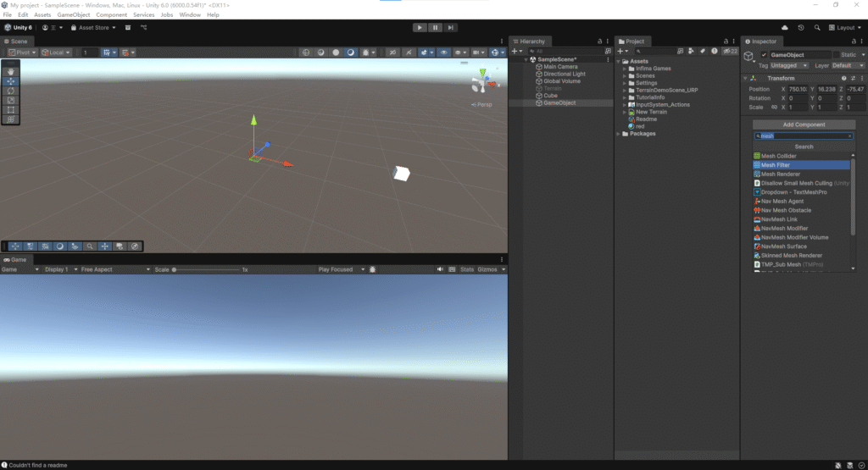The width and height of the screenshot is (868, 470).
Task: Mute audio in the Game view
Action: (440, 269)
